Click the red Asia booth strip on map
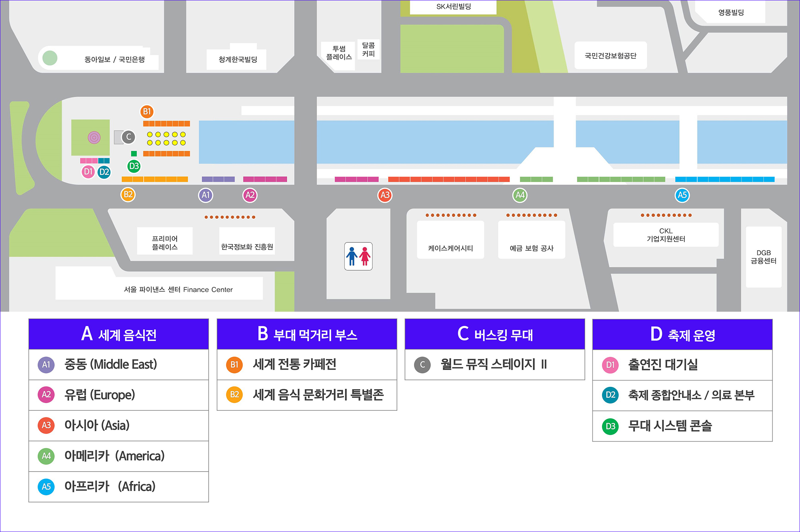This screenshot has width=800, height=532. pyautogui.click(x=448, y=179)
